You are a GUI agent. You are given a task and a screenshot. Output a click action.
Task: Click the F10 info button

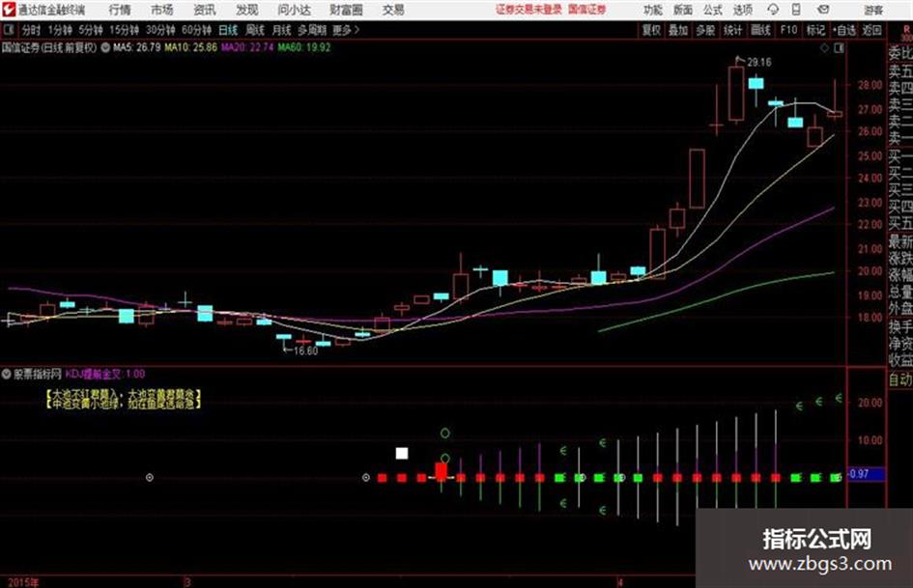788,30
